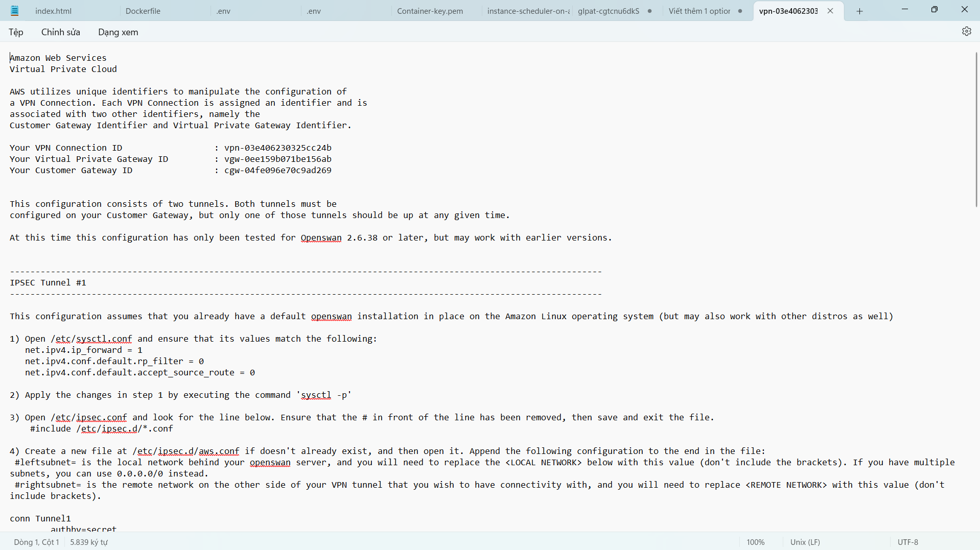Click unsaved dot on Viết thêm 1 option tab
Screen dimensions: 980x550
point(740,11)
